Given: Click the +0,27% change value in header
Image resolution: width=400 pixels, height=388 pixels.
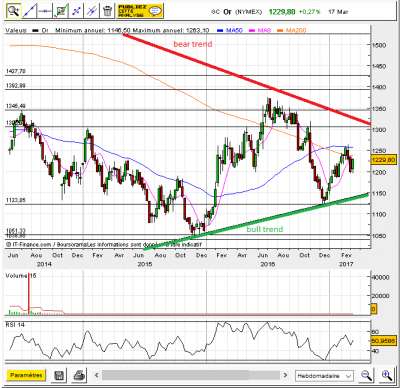Looking at the screenshot, I should (x=309, y=12).
